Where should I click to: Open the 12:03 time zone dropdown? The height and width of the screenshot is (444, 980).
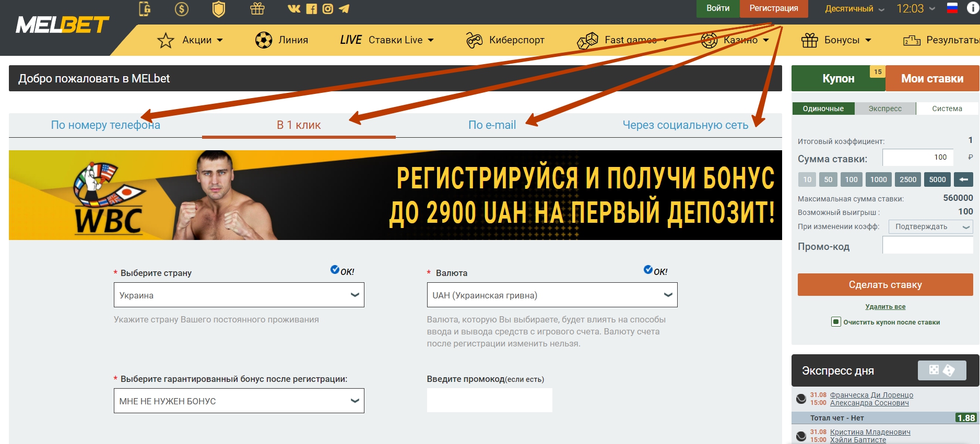coord(915,9)
